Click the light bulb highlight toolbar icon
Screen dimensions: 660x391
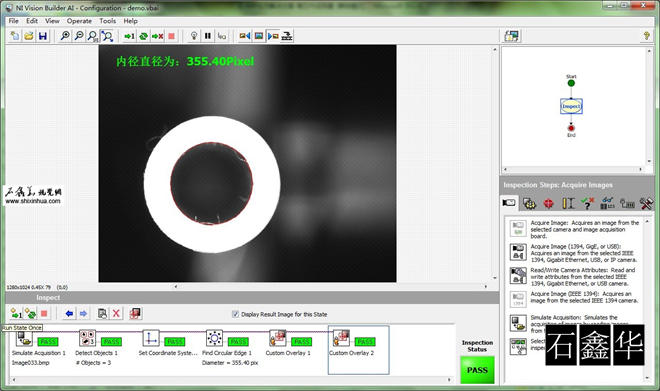click(x=194, y=36)
